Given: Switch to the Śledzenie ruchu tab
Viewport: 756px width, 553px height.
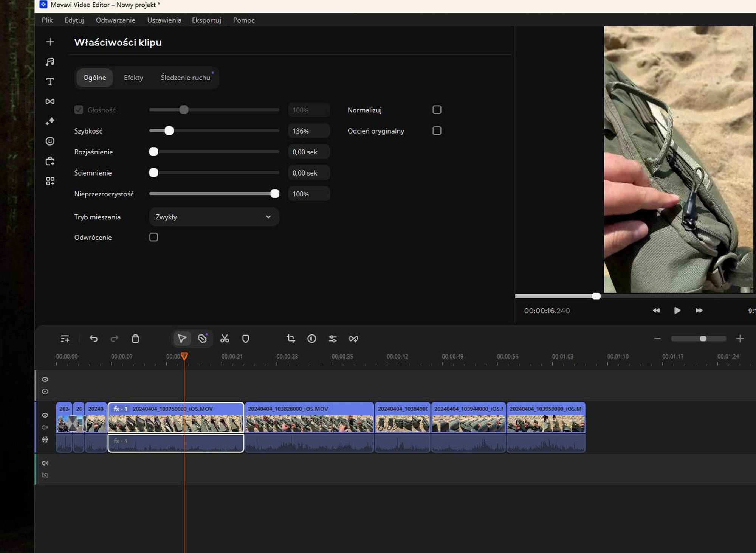Looking at the screenshot, I should point(185,78).
